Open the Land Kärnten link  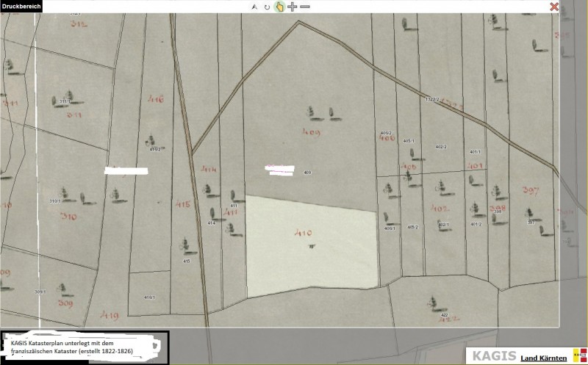tap(544, 358)
